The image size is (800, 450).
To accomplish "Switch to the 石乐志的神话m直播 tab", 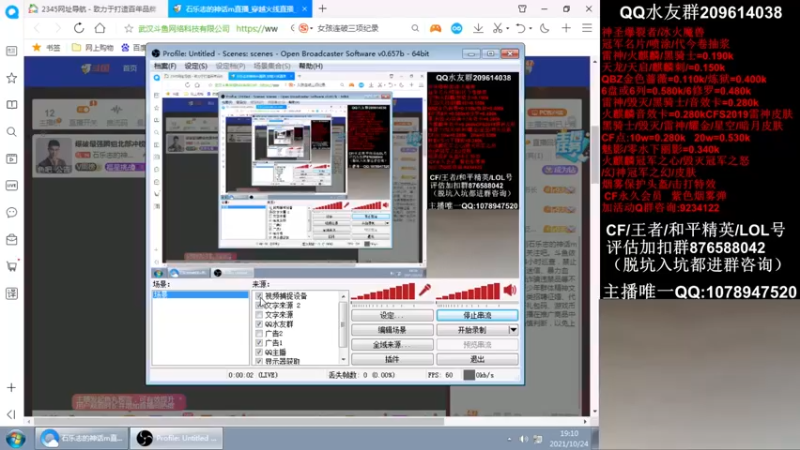I will coord(240,9).
